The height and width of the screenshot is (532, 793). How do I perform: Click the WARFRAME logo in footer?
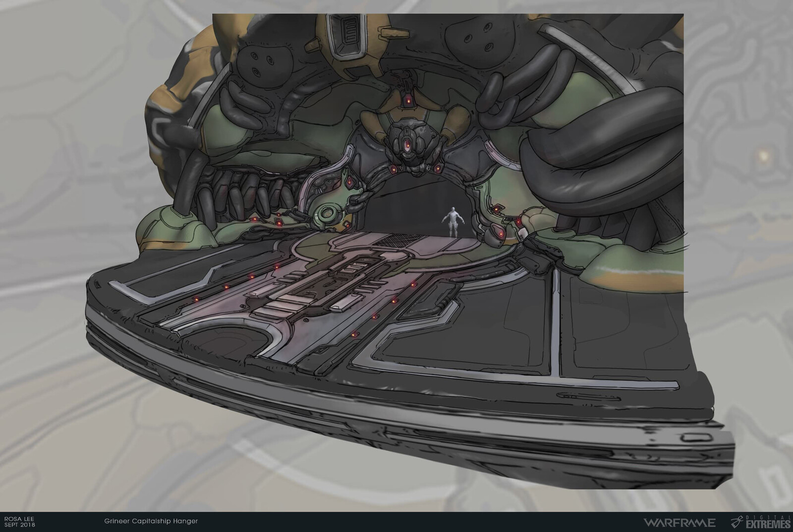point(680,522)
